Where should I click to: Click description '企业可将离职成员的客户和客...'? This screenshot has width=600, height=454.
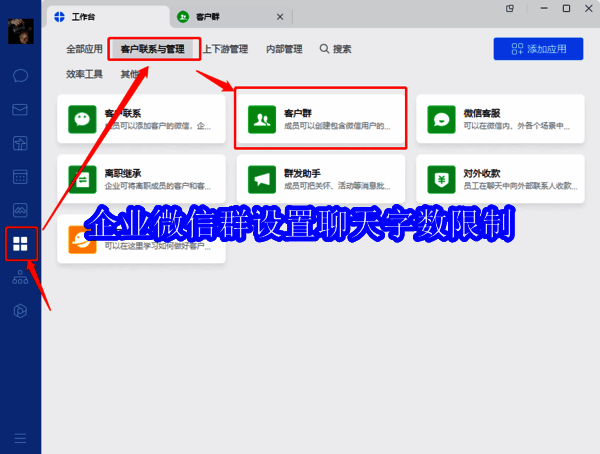click(x=158, y=186)
